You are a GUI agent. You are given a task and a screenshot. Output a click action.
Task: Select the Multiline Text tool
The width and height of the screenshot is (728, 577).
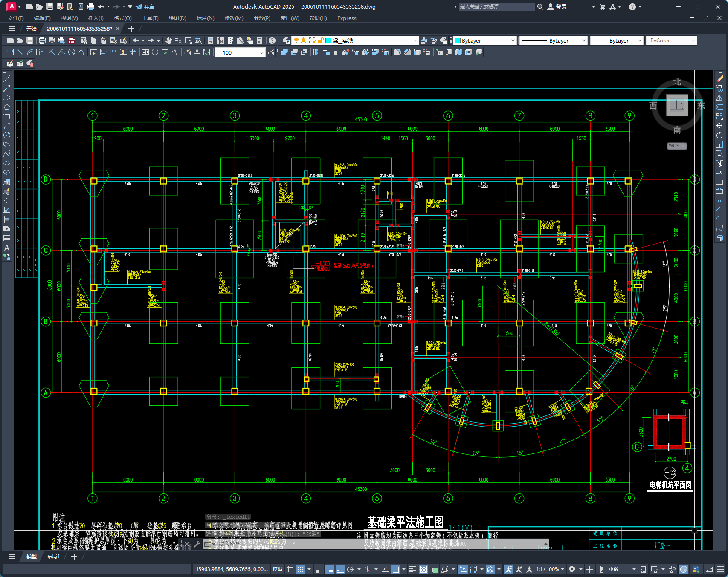[7, 248]
